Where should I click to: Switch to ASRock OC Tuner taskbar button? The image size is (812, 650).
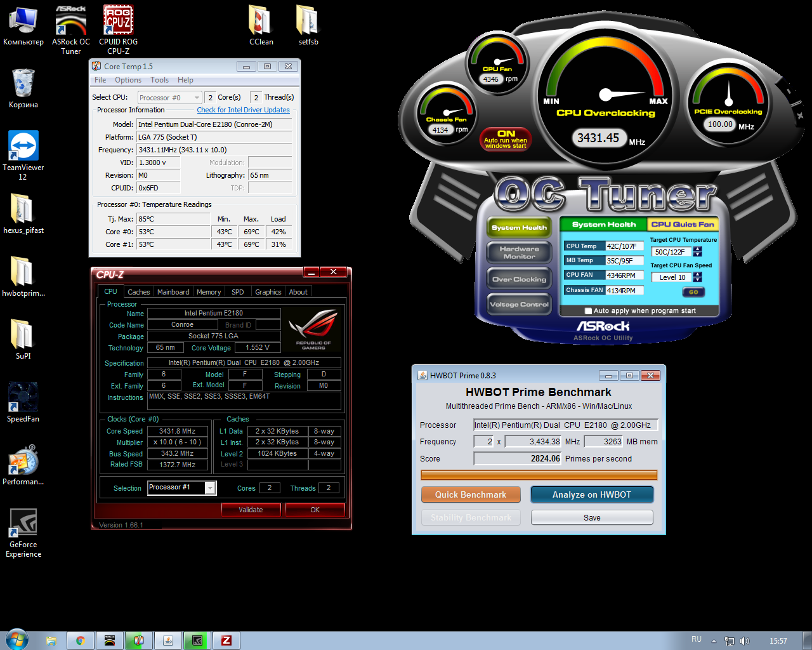coord(110,640)
